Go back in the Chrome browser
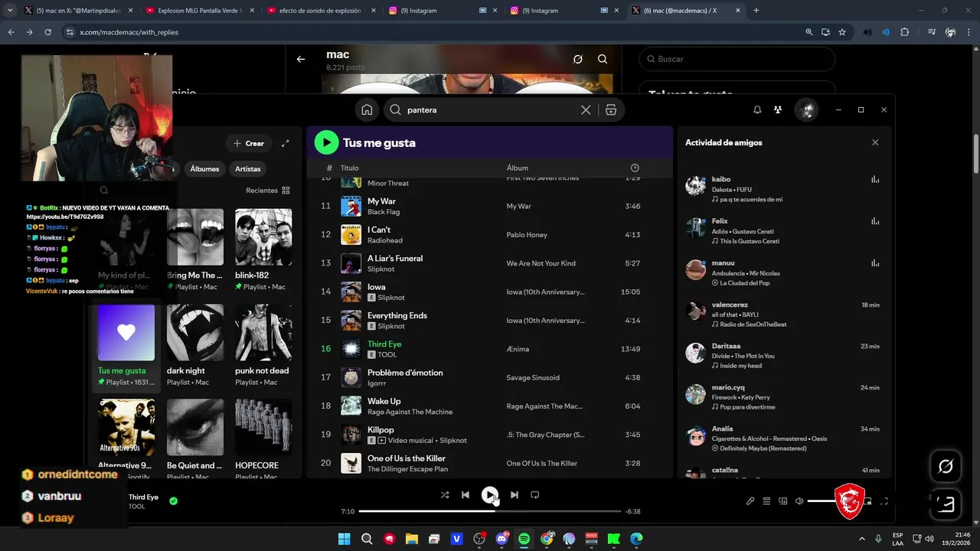Viewport: 980px width, 551px height. (11, 32)
